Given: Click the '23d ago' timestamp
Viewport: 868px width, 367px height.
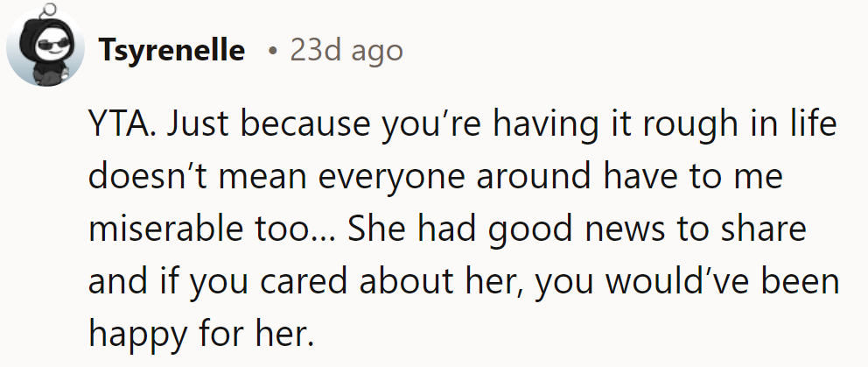Looking at the screenshot, I should point(346,51).
